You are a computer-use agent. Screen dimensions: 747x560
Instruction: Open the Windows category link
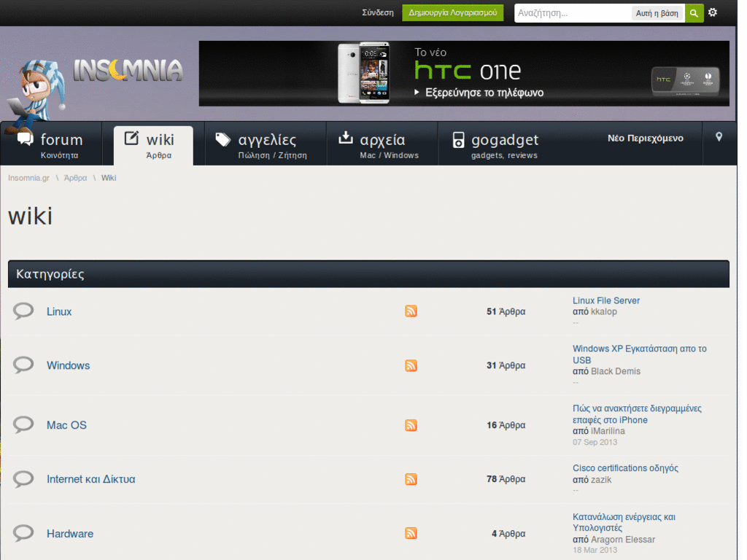click(68, 365)
